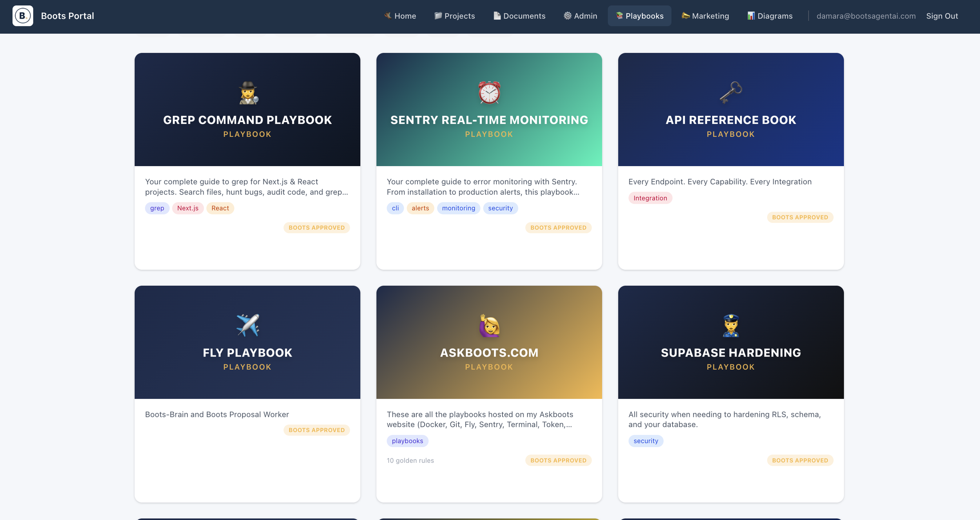The image size is (980, 520).
Task: Click the grep tag
Action: [157, 208]
